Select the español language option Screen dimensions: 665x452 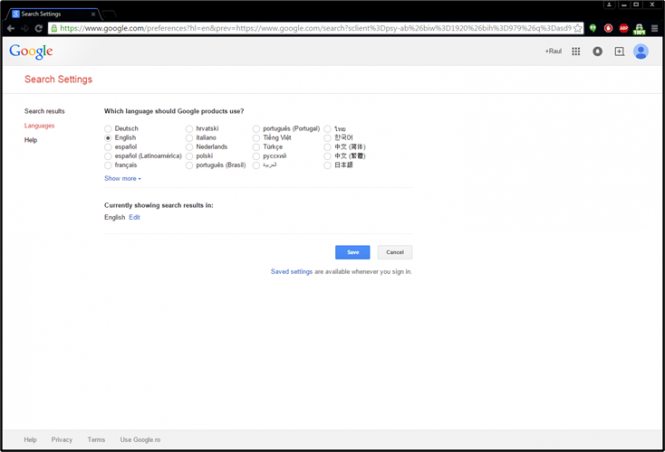click(x=108, y=147)
